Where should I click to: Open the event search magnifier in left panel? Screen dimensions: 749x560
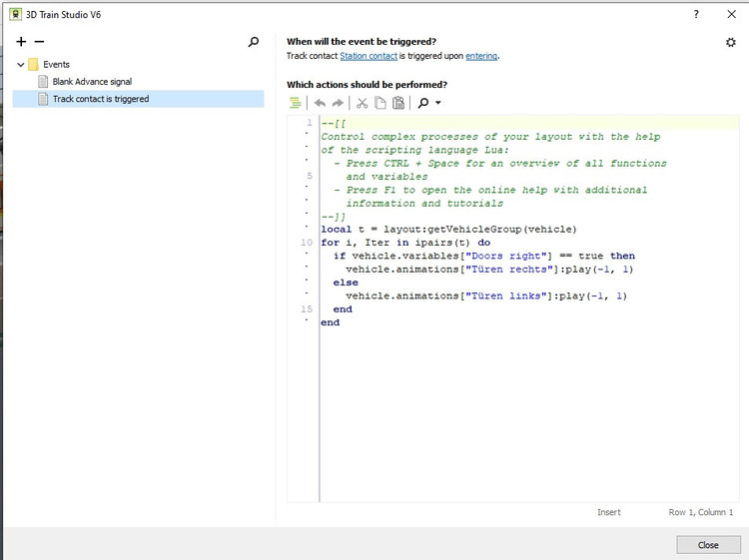[254, 42]
